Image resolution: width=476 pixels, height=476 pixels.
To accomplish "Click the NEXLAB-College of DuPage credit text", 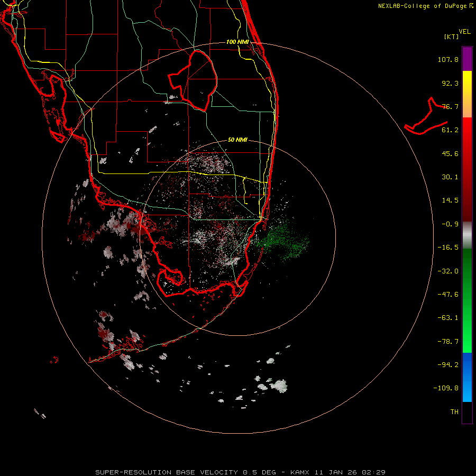I will (x=426, y=6).
